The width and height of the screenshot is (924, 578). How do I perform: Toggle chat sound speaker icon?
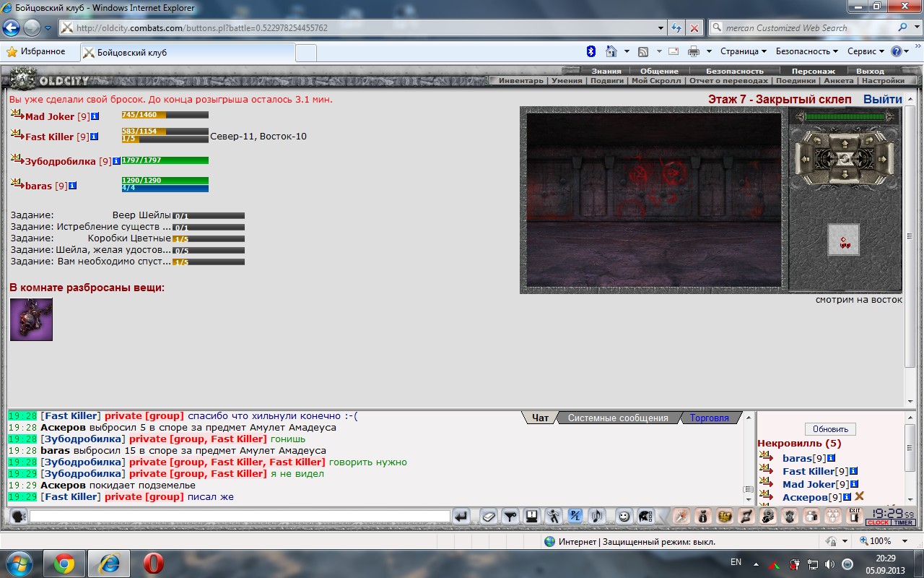(x=597, y=517)
